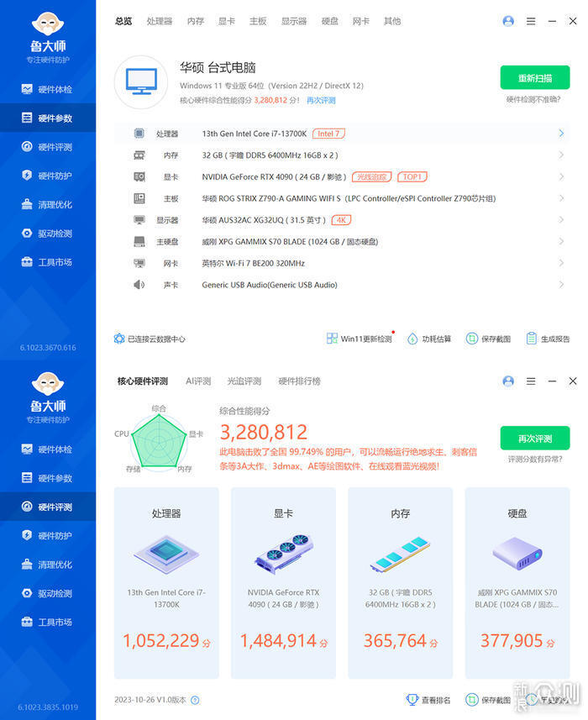
Task: Switch to the 内存 tab
Action: tap(196, 21)
